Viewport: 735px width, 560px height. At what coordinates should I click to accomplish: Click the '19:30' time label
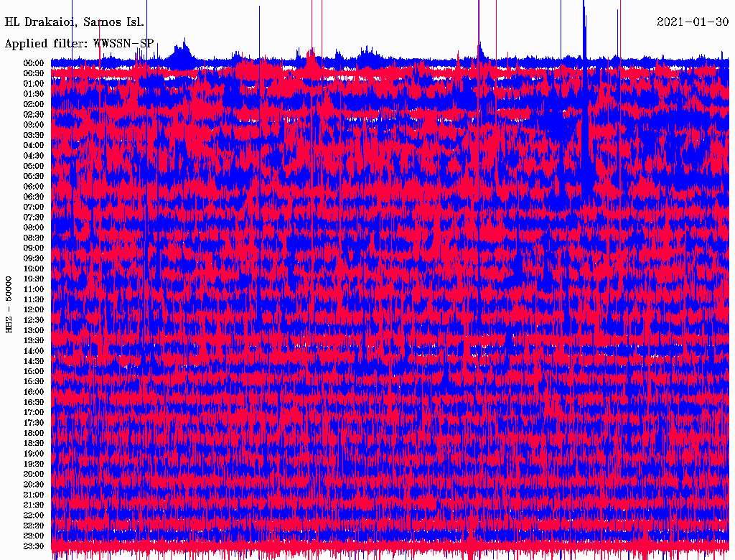34,464
